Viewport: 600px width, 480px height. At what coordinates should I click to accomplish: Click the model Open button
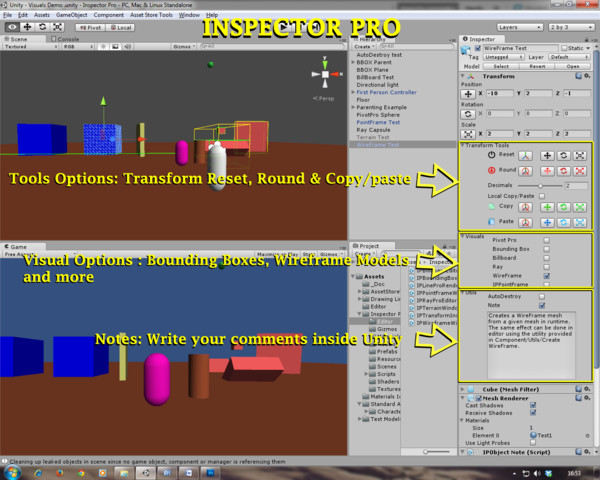click(x=573, y=66)
